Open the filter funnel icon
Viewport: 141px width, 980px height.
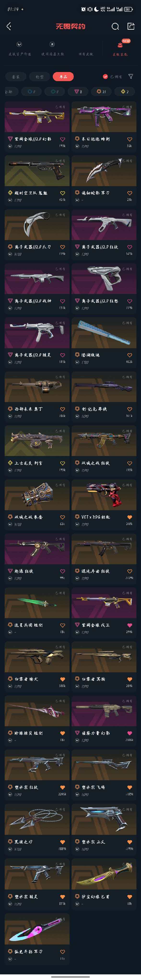[x=131, y=77]
